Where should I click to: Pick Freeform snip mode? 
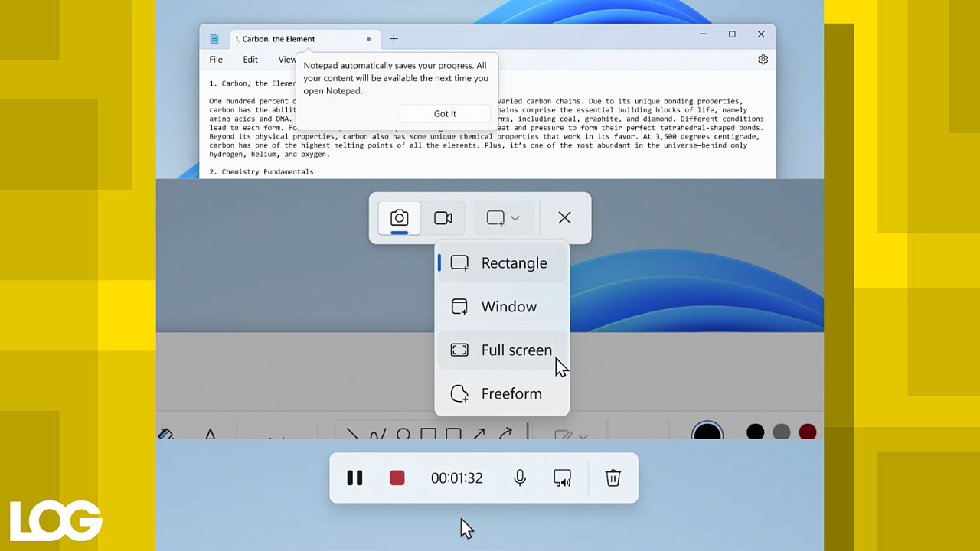coord(501,394)
